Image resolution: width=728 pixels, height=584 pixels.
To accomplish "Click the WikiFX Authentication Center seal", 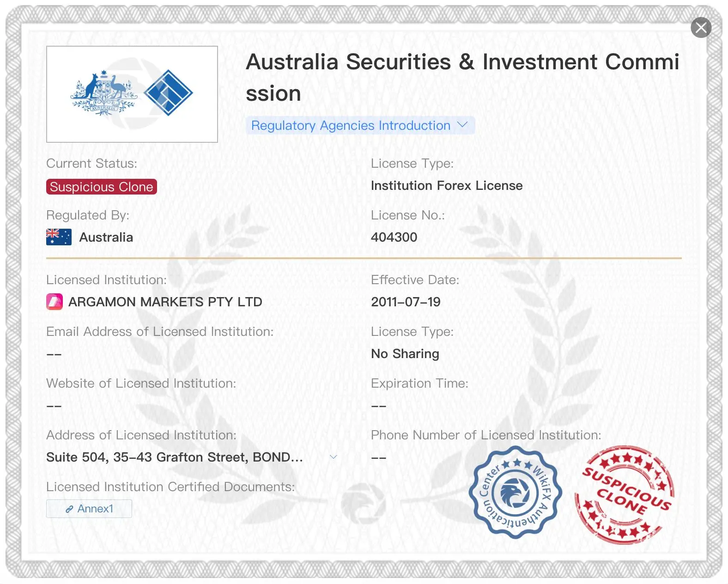I will click(515, 493).
